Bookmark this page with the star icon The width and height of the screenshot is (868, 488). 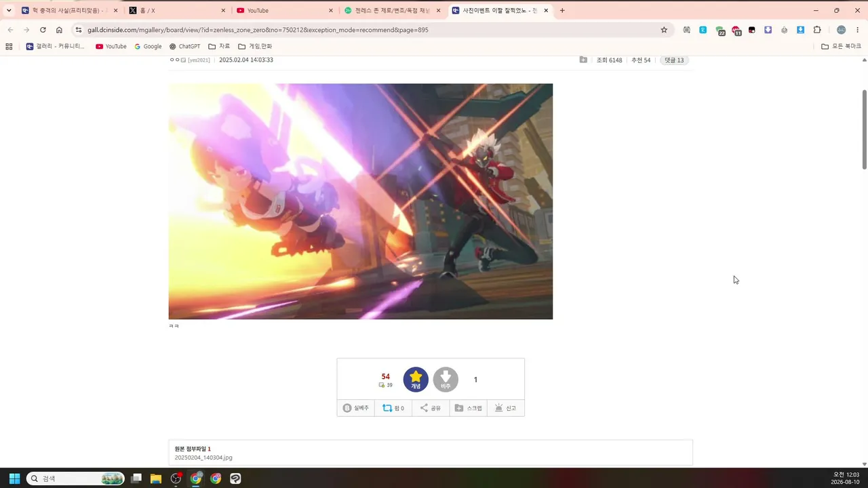[664, 30]
